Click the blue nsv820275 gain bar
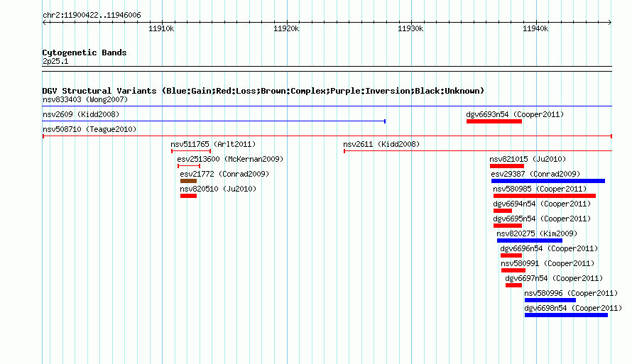632x364 pixels. coord(530,241)
